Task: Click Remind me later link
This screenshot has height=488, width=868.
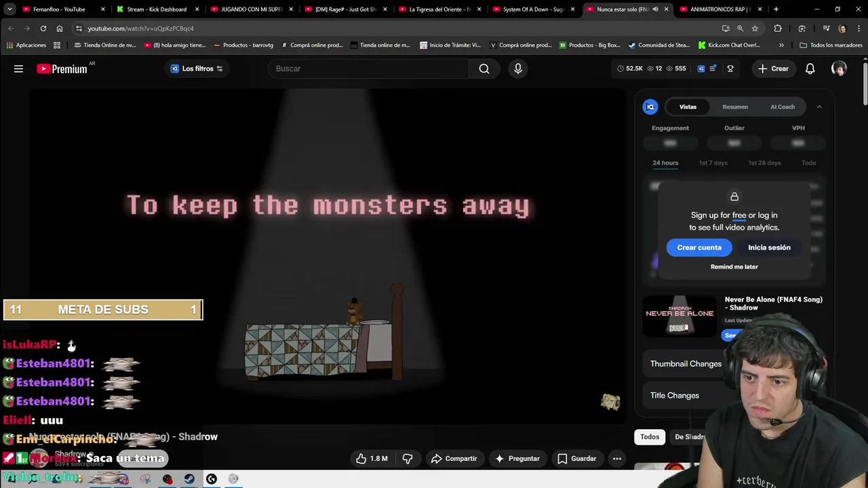Action: tap(734, 266)
